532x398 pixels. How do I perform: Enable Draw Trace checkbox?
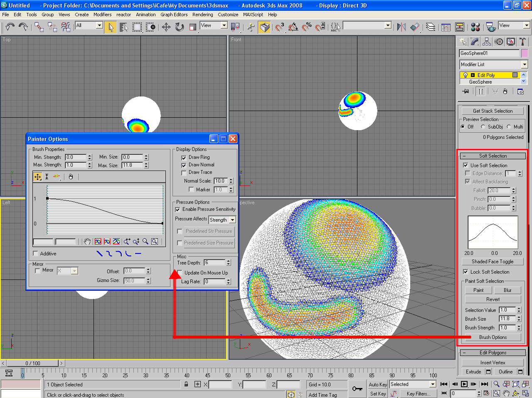coord(184,173)
